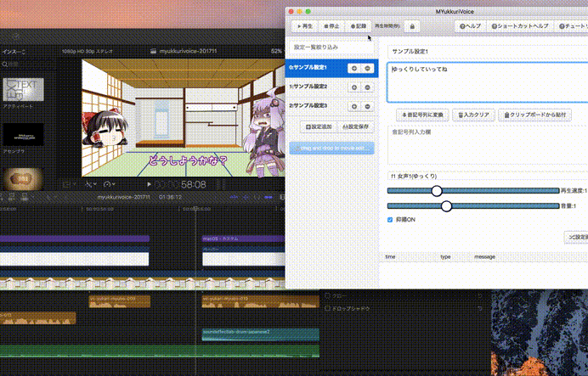Select the third gold title thumbnail in browser
Screen dimensions: 588x376
point(23,179)
